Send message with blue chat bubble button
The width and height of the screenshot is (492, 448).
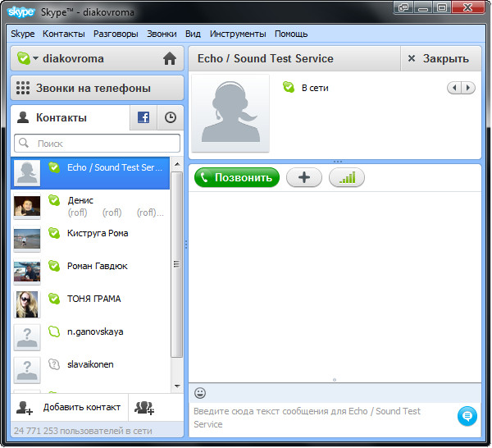(467, 416)
